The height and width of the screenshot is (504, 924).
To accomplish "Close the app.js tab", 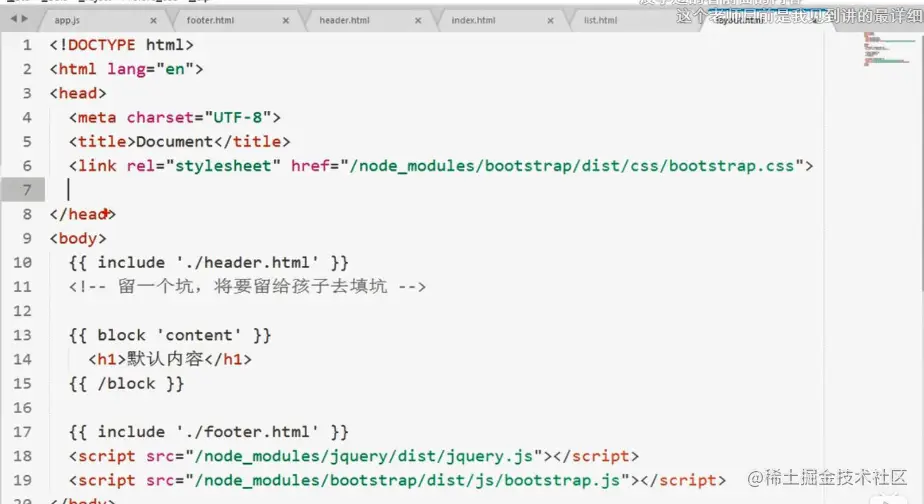I will click(x=153, y=20).
